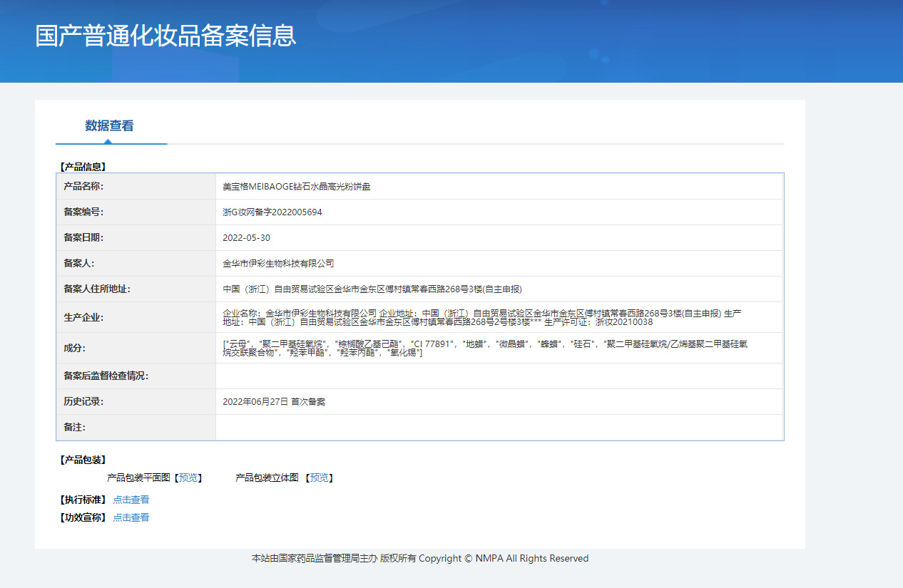
Task: Click the 【功效宣称】 label
Action: 83,517
